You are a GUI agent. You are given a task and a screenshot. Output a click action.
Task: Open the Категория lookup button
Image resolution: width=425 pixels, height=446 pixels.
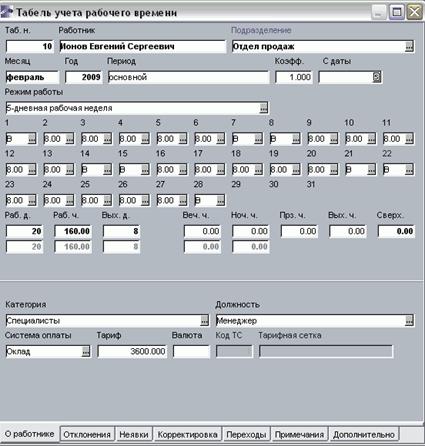pyautogui.click(x=204, y=321)
